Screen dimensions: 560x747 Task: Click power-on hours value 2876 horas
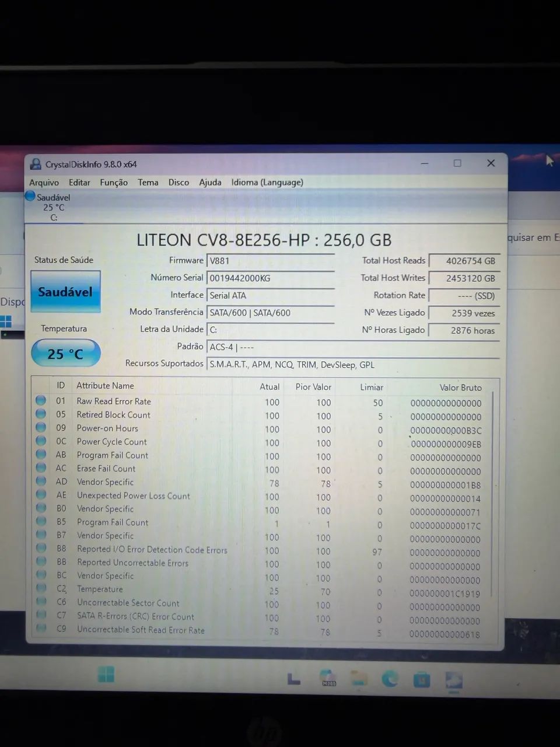pos(464,330)
